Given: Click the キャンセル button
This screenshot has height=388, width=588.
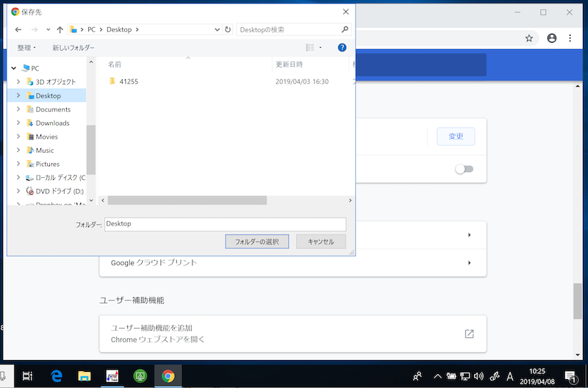Looking at the screenshot, I should click(320, 242).
